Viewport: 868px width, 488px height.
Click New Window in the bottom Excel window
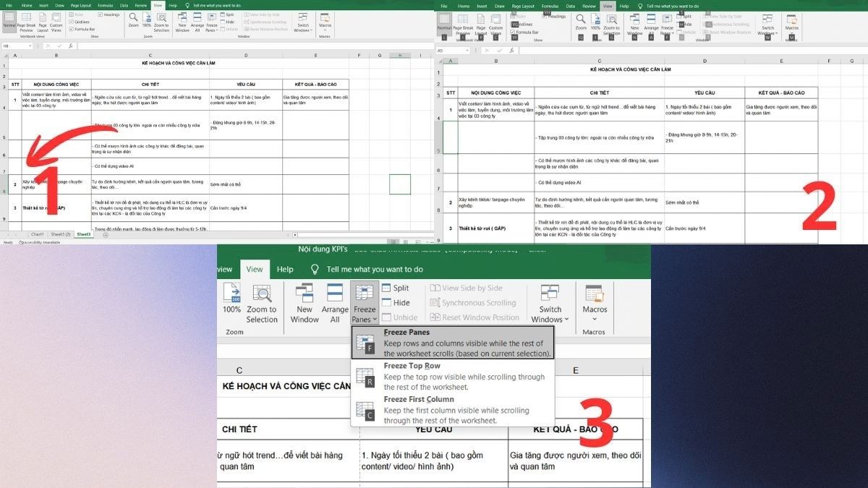305,304
